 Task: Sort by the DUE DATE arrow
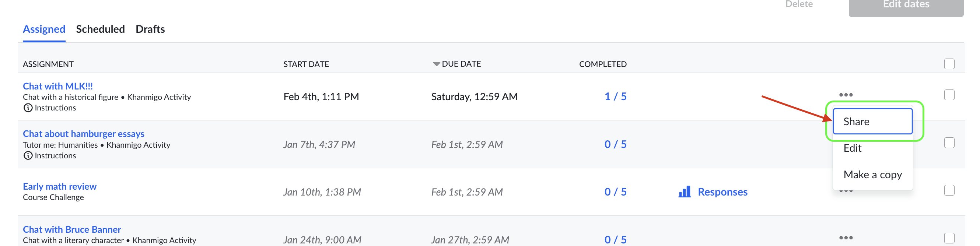point(436,64)
